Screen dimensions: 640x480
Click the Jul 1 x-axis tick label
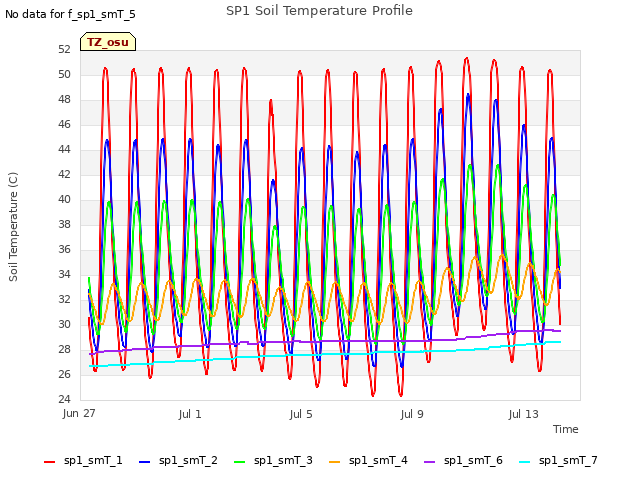click(190, 414)
